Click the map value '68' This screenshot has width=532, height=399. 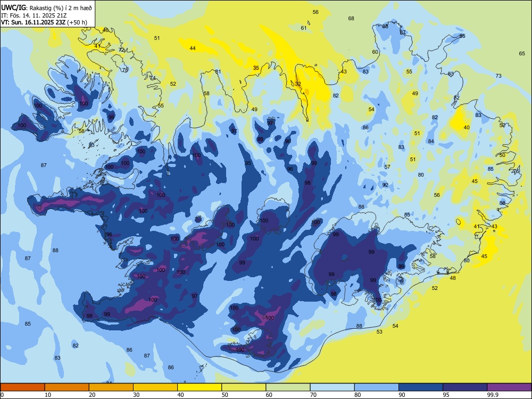[351, 18]
